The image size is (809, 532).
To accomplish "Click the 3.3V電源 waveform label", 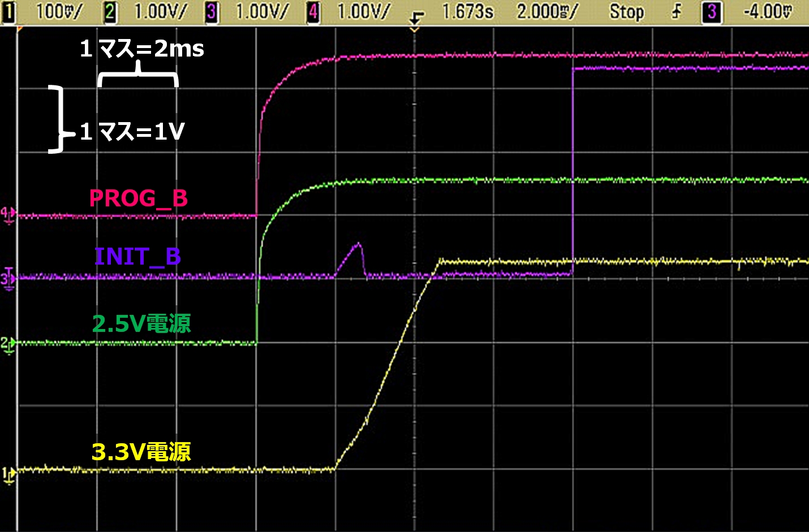I will (141, 452).
